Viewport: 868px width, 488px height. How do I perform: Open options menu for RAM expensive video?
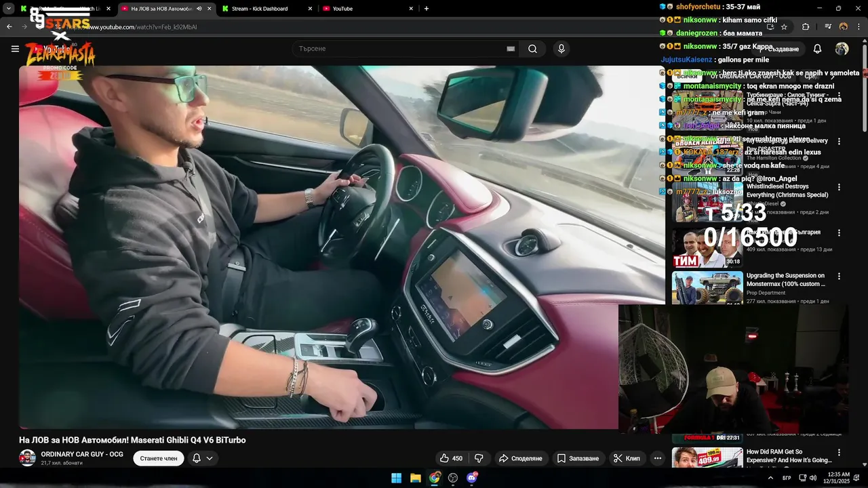[840, 453]
